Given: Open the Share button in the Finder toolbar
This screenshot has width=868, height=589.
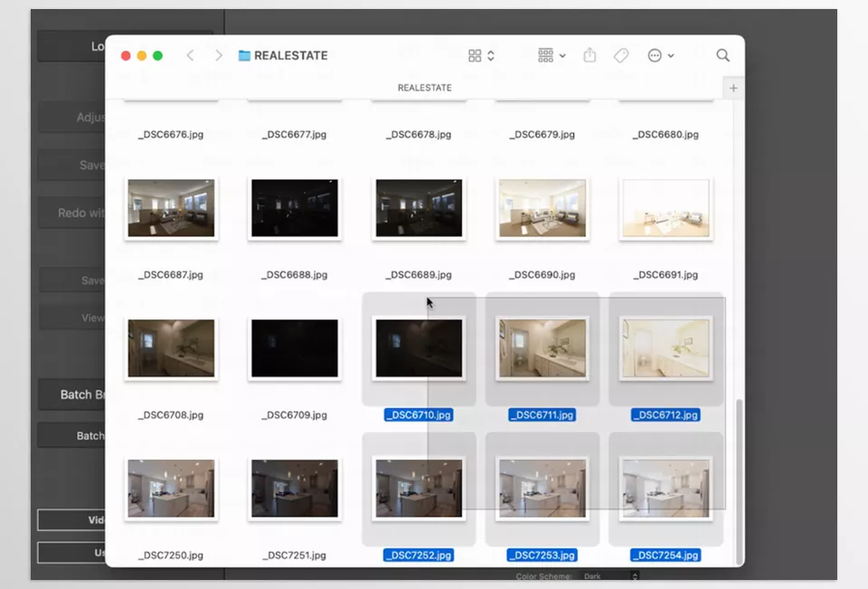Looking at the screenshot, I should point(590,55).
